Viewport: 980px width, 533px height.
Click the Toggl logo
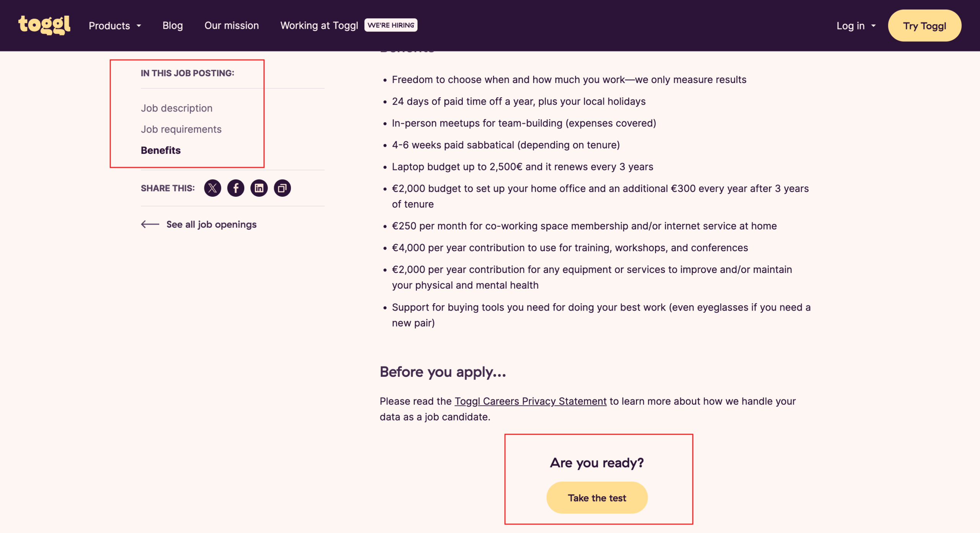[x=44, y=25]
